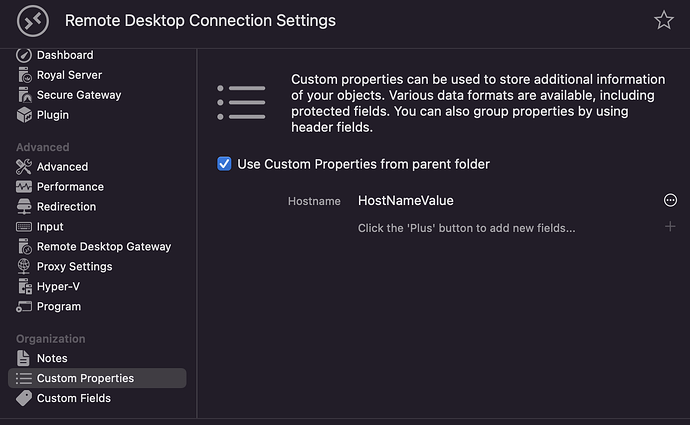Click the Royal Server sidebar icon

pos(25,75)
